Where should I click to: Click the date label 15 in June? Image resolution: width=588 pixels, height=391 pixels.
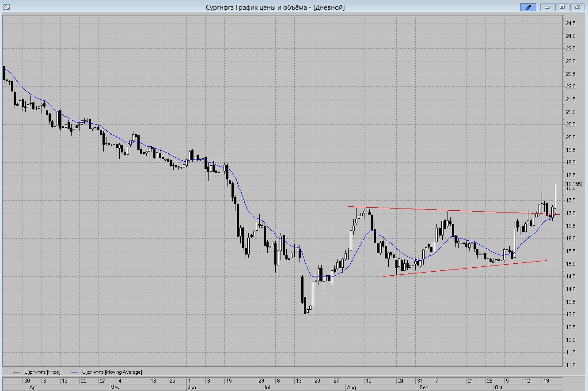(x=228, y=380)
